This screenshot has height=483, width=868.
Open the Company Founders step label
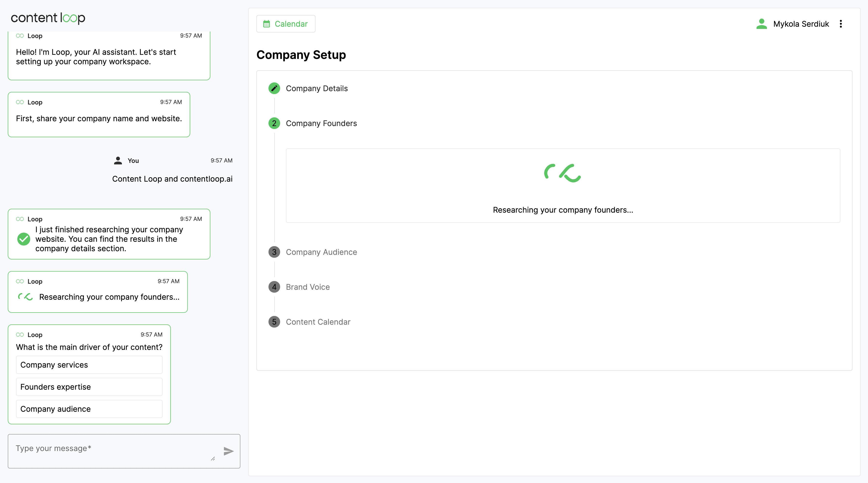tap(322, 123)
